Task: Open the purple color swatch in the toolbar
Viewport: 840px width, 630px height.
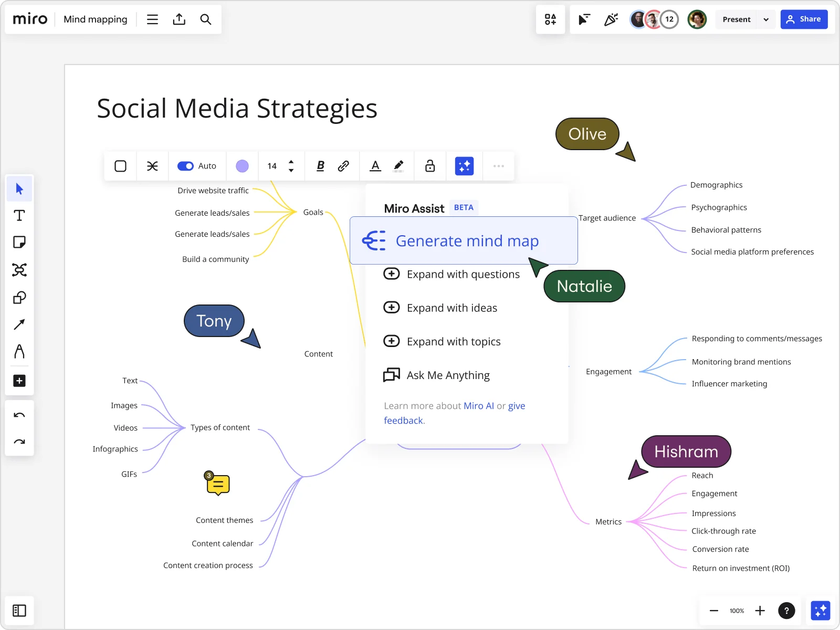Action: 242,166
